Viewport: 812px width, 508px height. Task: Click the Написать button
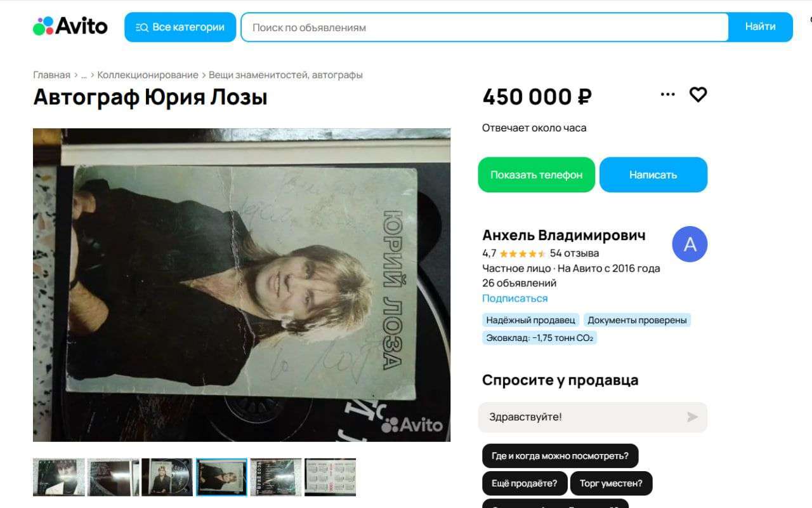(x=653, y=175)
